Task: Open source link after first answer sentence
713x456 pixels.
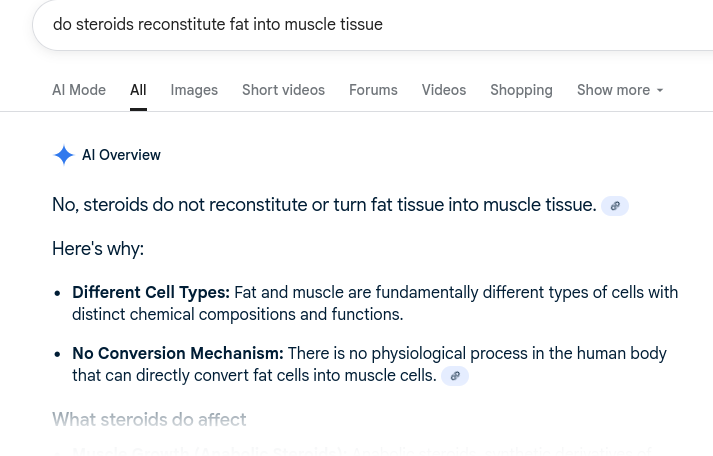Action: tap(615, 206)
